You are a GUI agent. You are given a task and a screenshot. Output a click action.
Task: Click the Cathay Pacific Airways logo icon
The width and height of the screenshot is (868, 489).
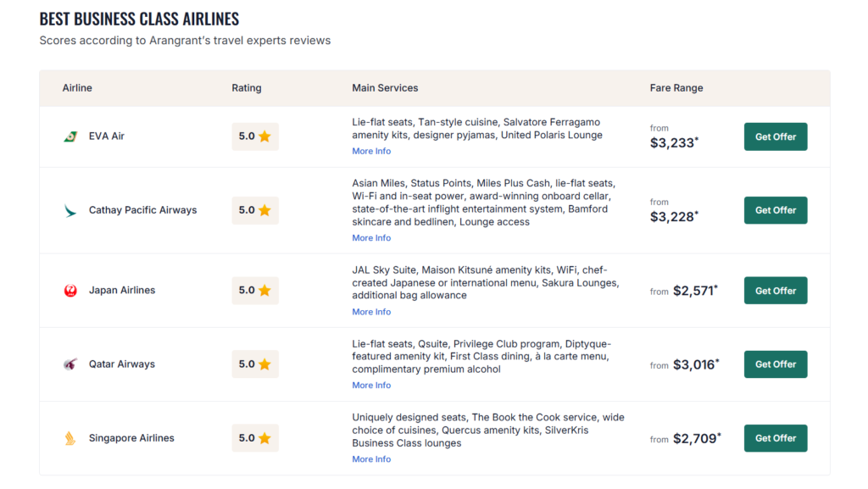click(x=70, y=210)
